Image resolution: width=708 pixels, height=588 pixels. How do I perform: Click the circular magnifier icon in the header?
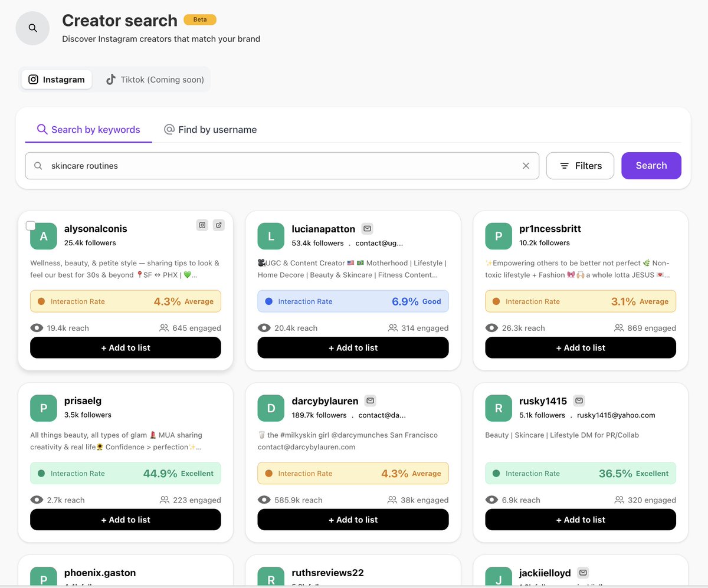coord(32,28)
